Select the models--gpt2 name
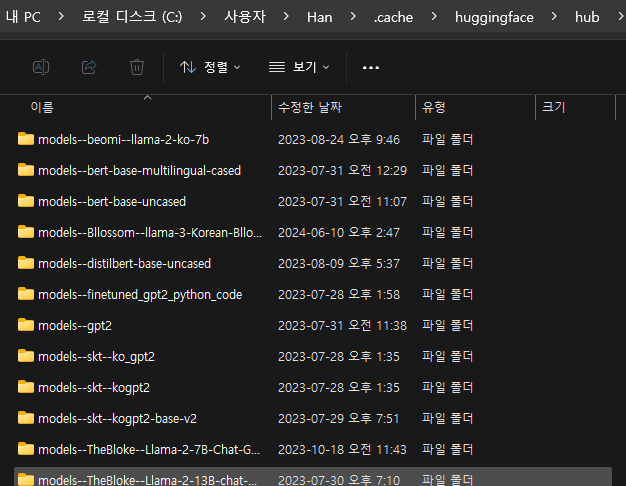Image resolution: width=626 pixels, height=486 pixels. click(75, 326)
